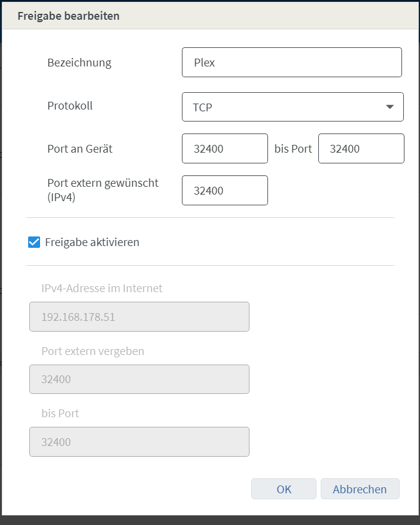Screen dimensions: 420x525
Task: Click the disabled Port extern vergeben field
Action: [x=139, y=379]
